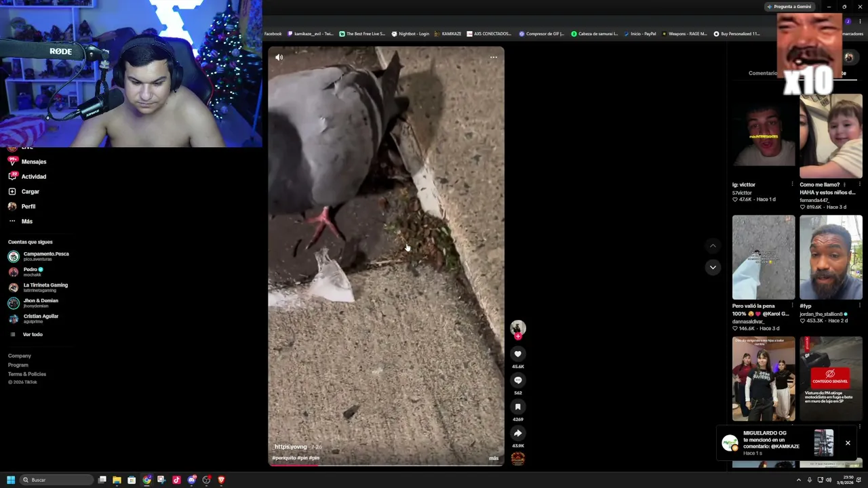
Task: Open Microsoft Store from the taskbar
Action: (x=132, y=480)
